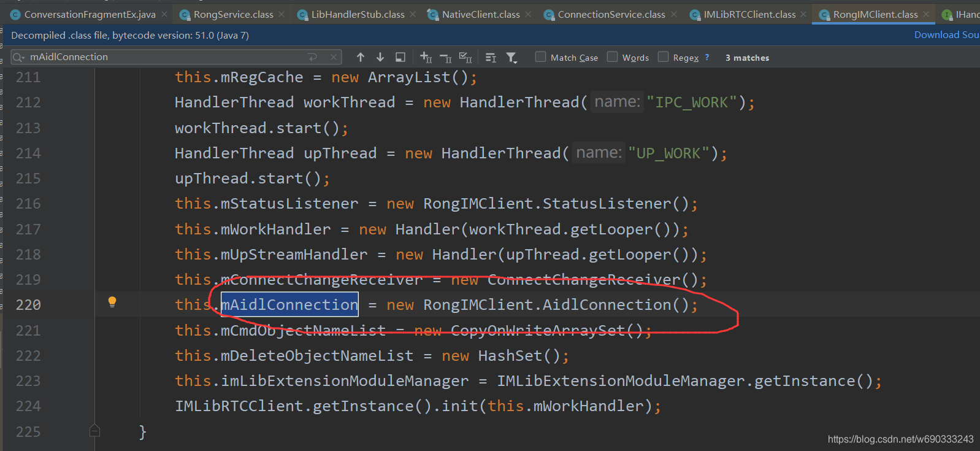Close the RongService.class tab
The height and width of the screenshot is (451, 980).
(x=281, y=14)
